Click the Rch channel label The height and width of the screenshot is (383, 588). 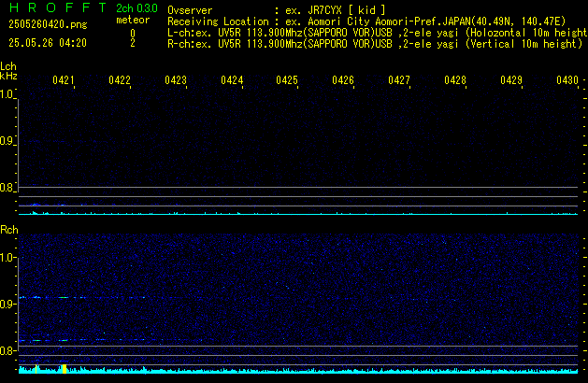[x=9, y=230]
